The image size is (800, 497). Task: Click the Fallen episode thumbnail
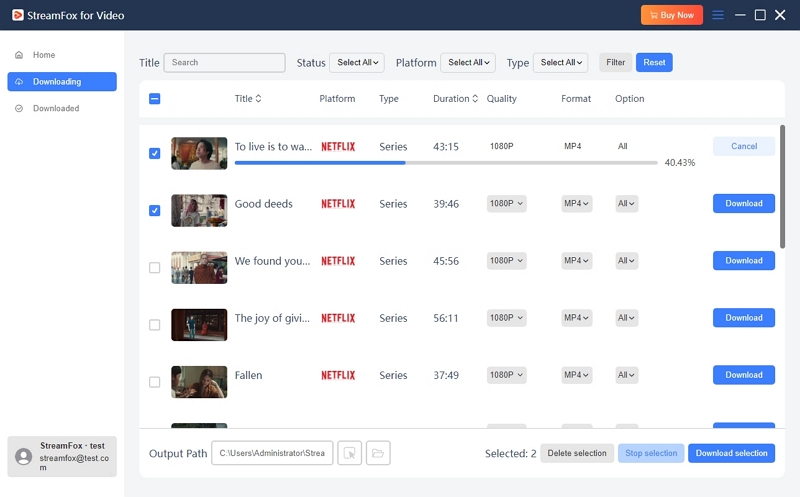(x=199, y=382)
